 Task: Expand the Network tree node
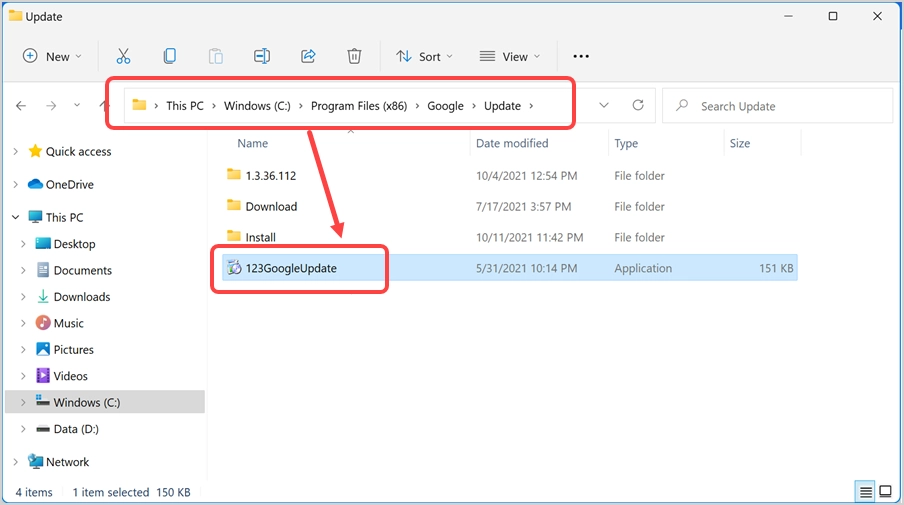click(16, 461)
